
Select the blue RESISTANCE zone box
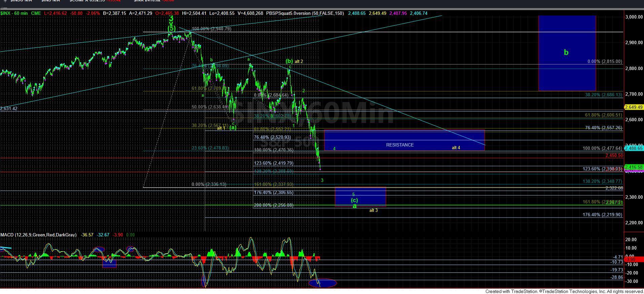404,140
